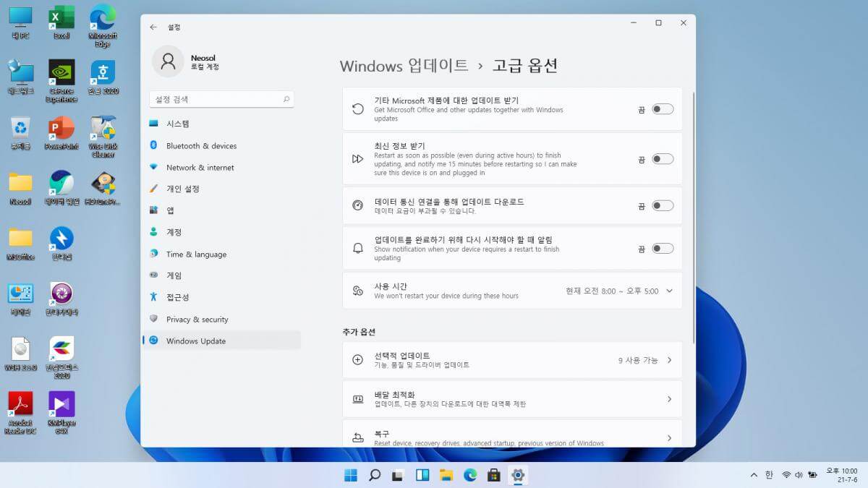Viewport: 868px width, 488px height.
Task: Open the 복구 option
Action: pyautogui.click(x=512, y=433)
